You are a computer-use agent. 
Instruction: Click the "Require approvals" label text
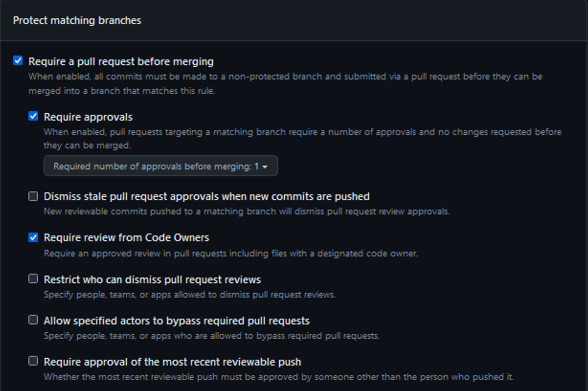(88, 117)
